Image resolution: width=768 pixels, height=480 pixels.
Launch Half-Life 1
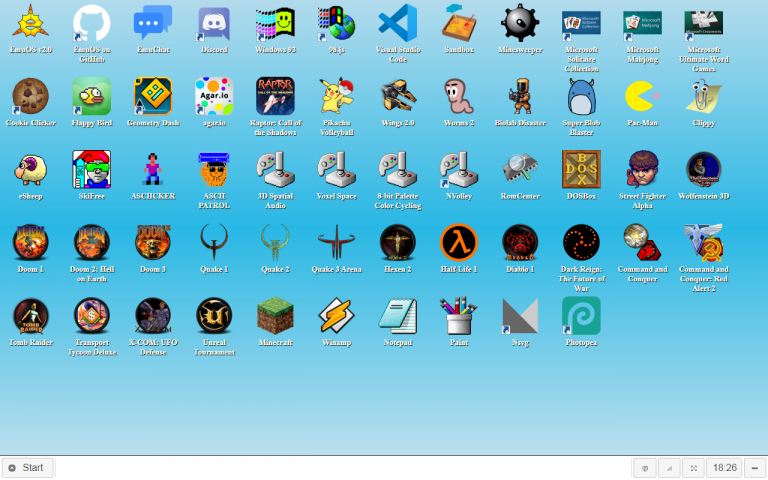click(x=459, y=242)
